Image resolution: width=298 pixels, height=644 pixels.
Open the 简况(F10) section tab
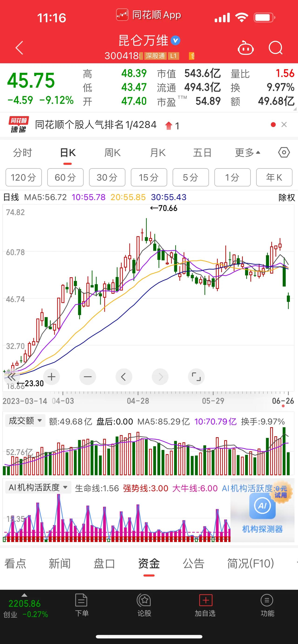[x=251, y=564]
